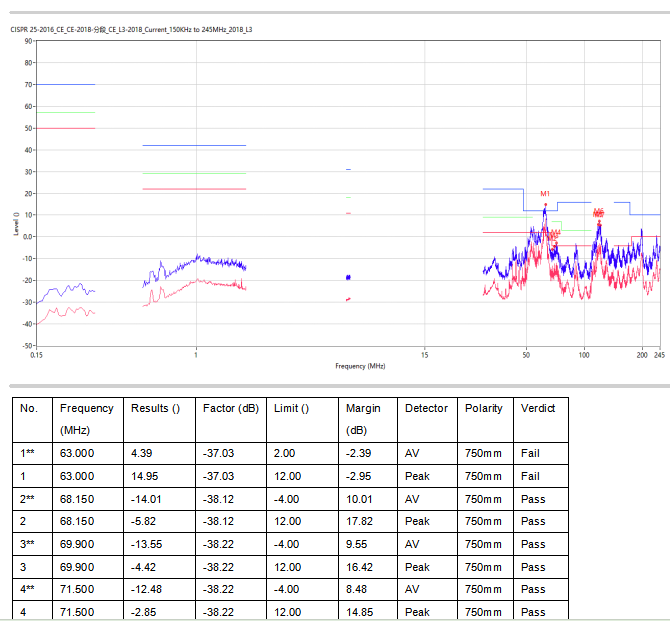Click the margin value 8.48
This screenshot has height=621, width=670.
(356, 589)
